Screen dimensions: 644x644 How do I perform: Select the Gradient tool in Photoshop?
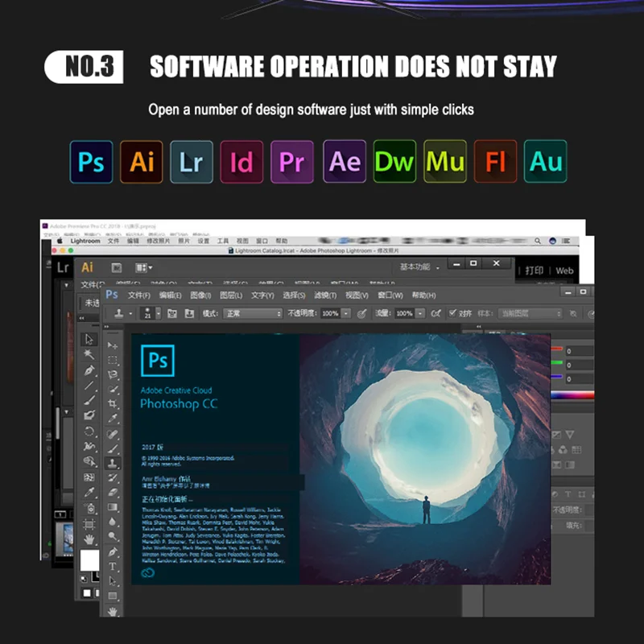(113, 507)
